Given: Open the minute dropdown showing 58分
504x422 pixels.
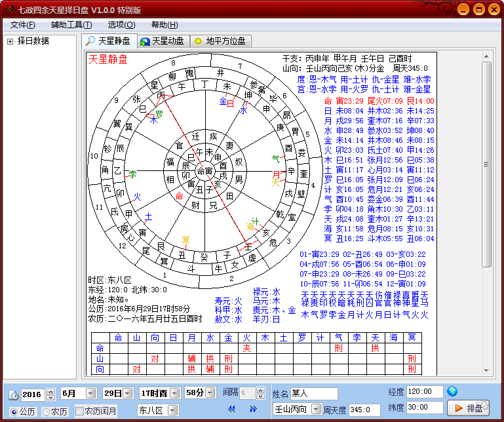Looking at the screenshot, I should click(x=210, y=393).
